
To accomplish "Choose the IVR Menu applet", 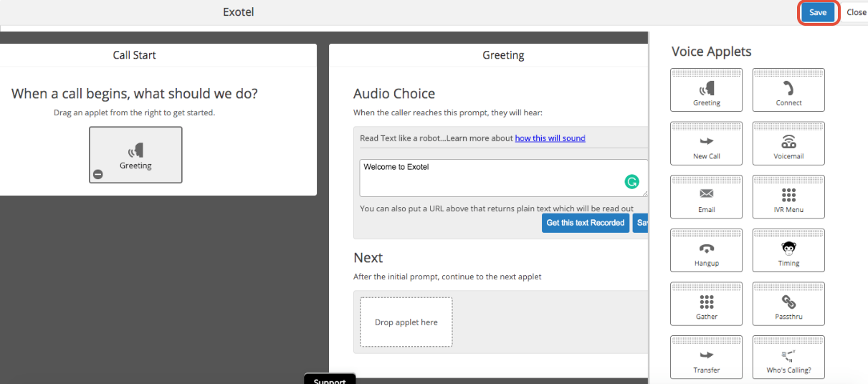I will (x=788, y=197).
